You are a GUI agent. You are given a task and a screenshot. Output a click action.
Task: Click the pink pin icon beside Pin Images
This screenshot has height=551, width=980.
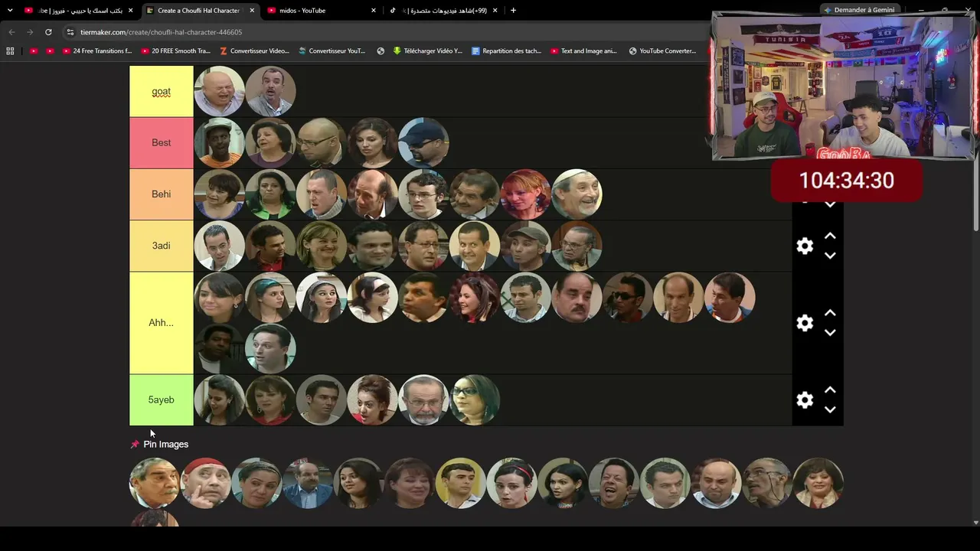(x=135, y=445)
